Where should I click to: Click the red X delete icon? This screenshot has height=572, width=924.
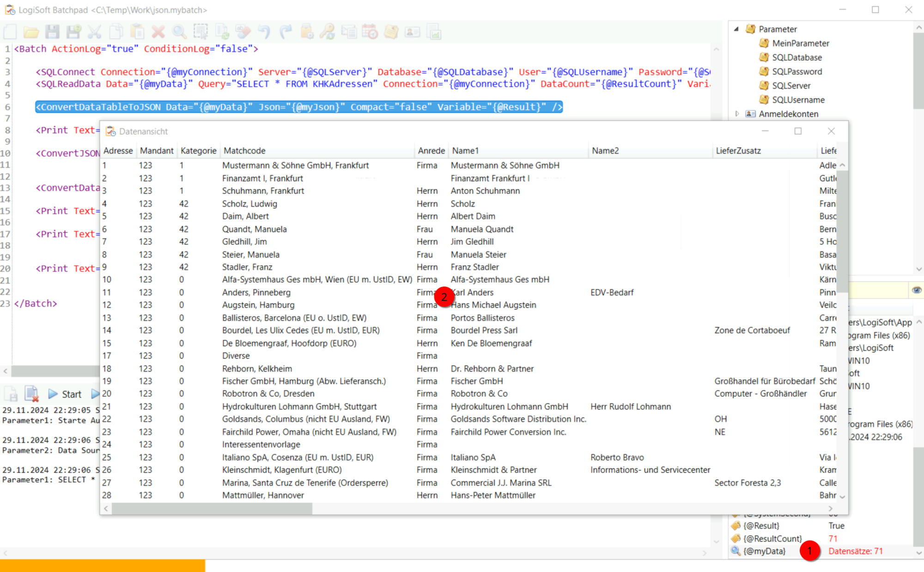(x=158, y=32)
